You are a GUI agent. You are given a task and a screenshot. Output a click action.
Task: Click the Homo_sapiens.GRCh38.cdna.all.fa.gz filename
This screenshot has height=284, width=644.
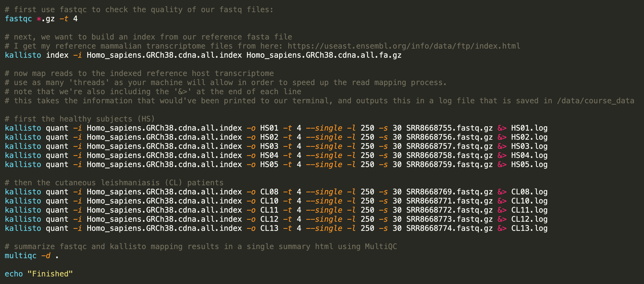tap(324, 55)
